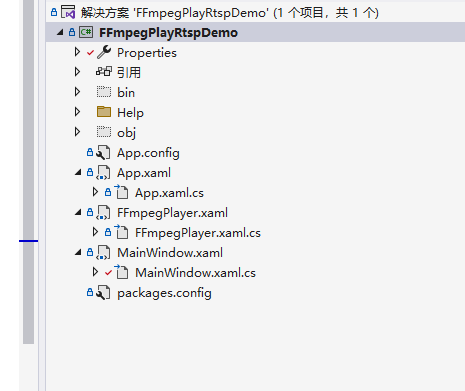Click the blue marker line on the scrollbar

point(28,241)
